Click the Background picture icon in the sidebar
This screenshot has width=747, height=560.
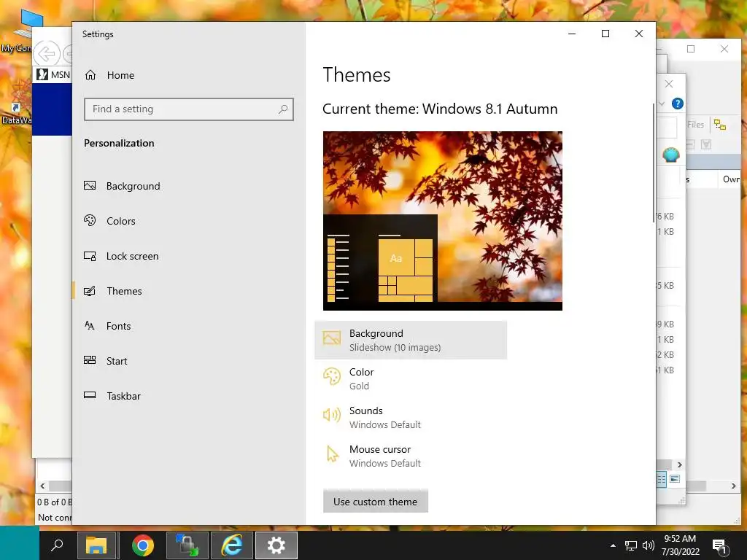pyautogui.click(x=90, y=186)
